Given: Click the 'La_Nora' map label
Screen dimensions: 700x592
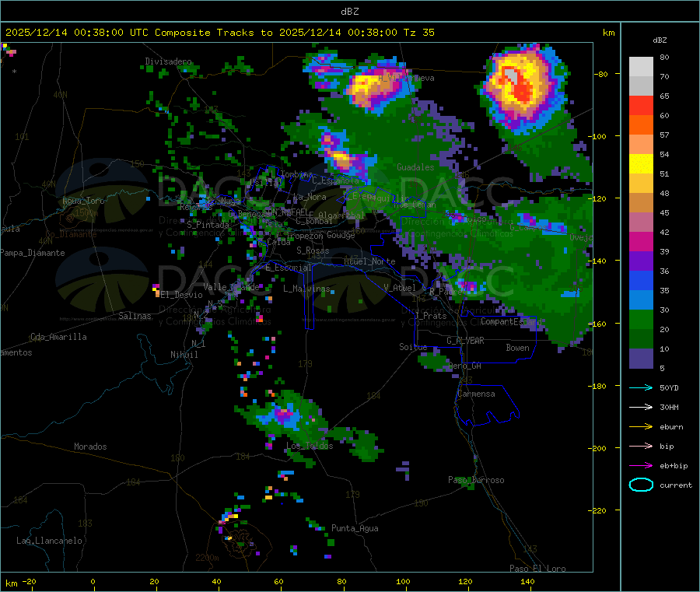Looking at the screenshot, I should click(x=310, y=197).
